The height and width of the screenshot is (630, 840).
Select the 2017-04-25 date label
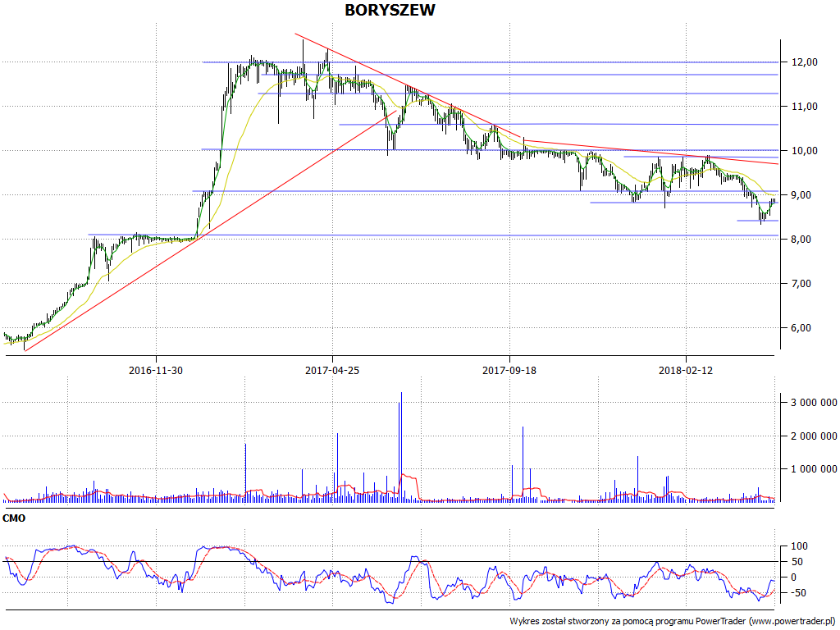(332, 370)
